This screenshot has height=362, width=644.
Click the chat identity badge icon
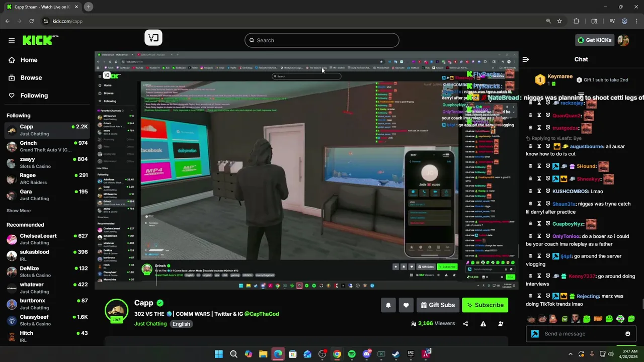tap(535, 334)
